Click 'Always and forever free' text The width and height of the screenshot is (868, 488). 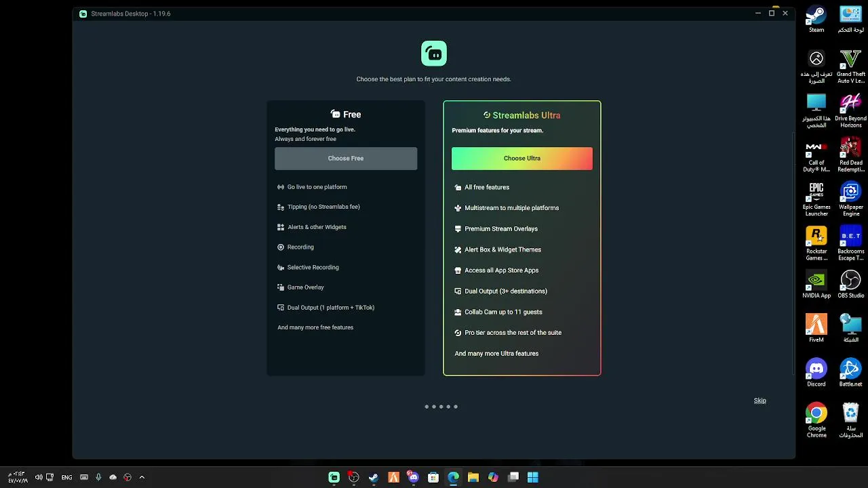point(305,139)
